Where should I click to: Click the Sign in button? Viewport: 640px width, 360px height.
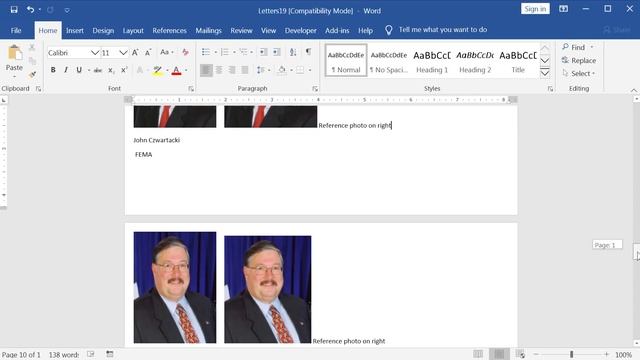[535, 9]
